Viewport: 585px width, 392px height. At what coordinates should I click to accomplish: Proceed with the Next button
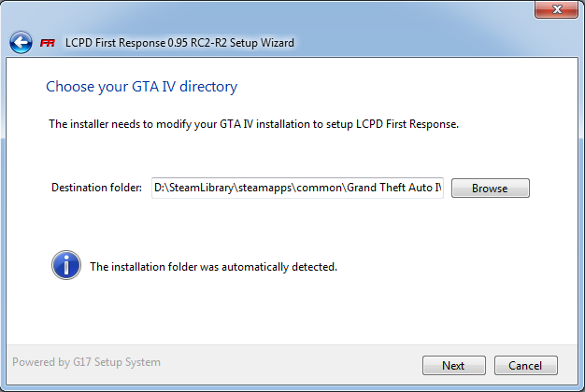point(453,365)
